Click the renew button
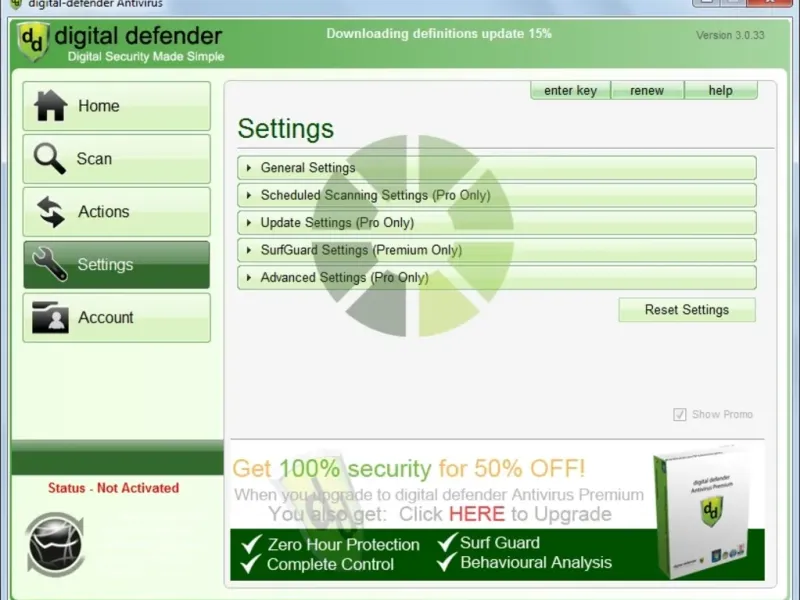The image size is (800, 600). point(647,90)
